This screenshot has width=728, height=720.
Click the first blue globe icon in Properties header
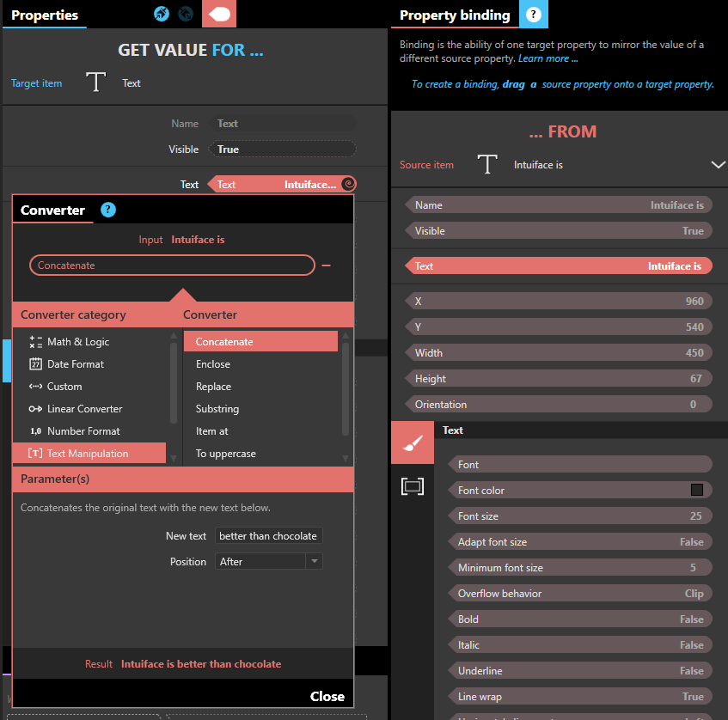point(162,14)
